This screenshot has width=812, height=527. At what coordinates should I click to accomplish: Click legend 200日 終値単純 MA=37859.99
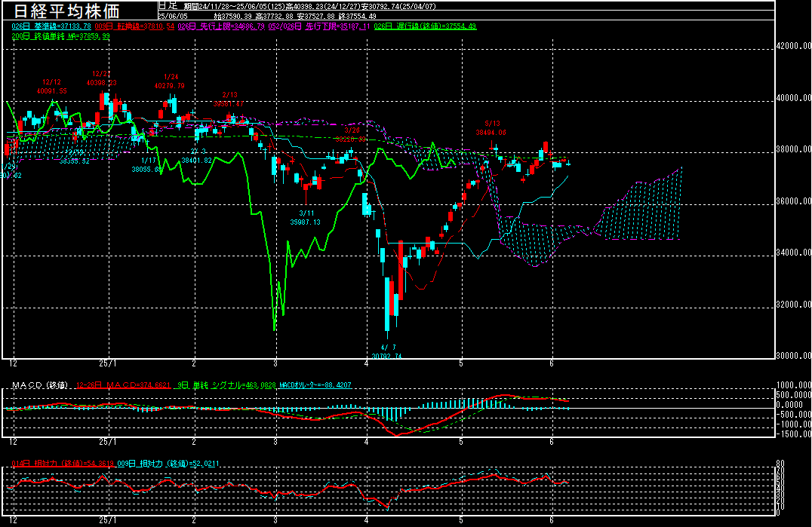tap(60, 36)
